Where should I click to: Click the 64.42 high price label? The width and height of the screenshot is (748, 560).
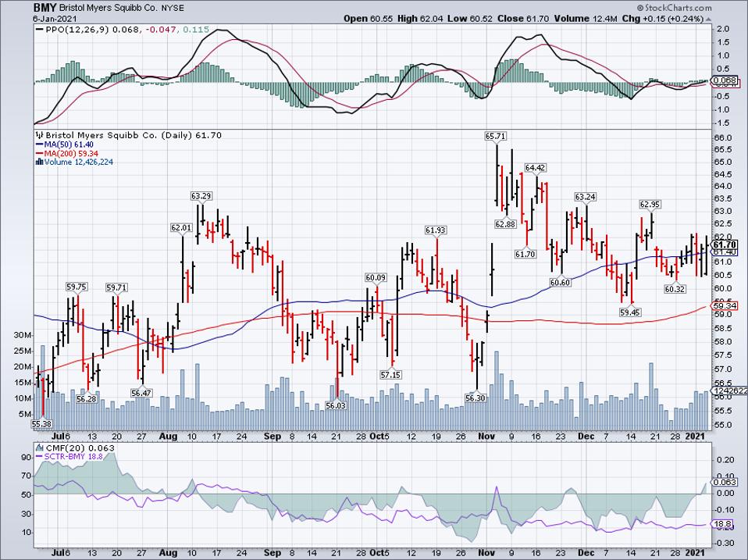pyautogui.click(x=536, y=168)
